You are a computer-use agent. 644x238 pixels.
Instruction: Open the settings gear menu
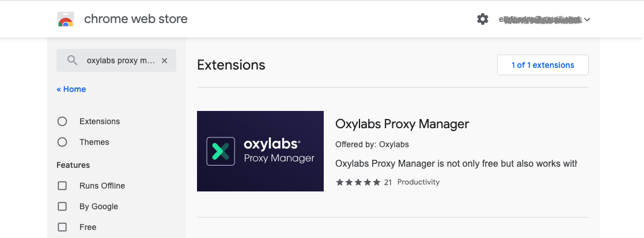click(483, 19)
